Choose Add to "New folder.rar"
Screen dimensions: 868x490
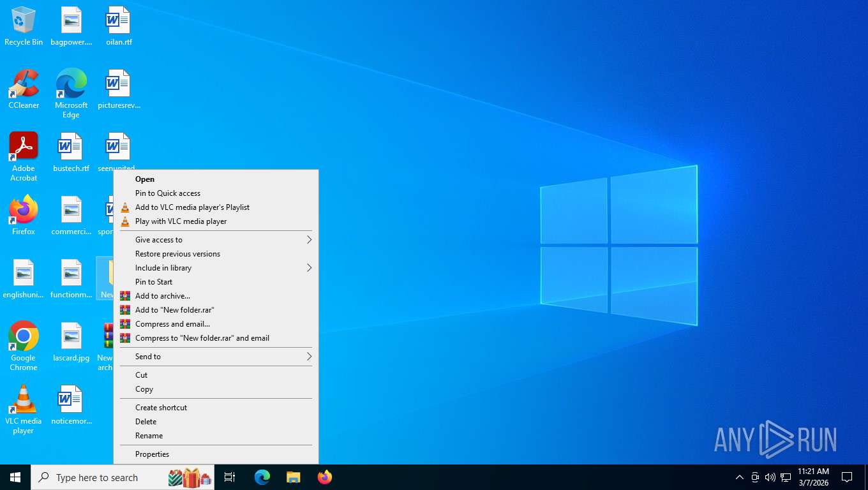[216, 310]
